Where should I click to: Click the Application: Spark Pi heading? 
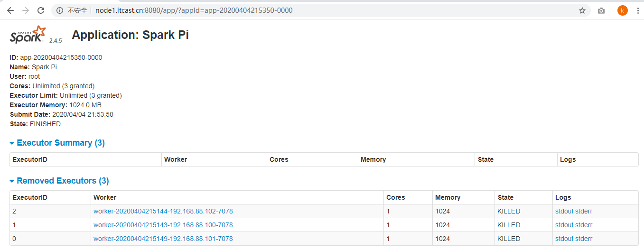click(131, 35)
